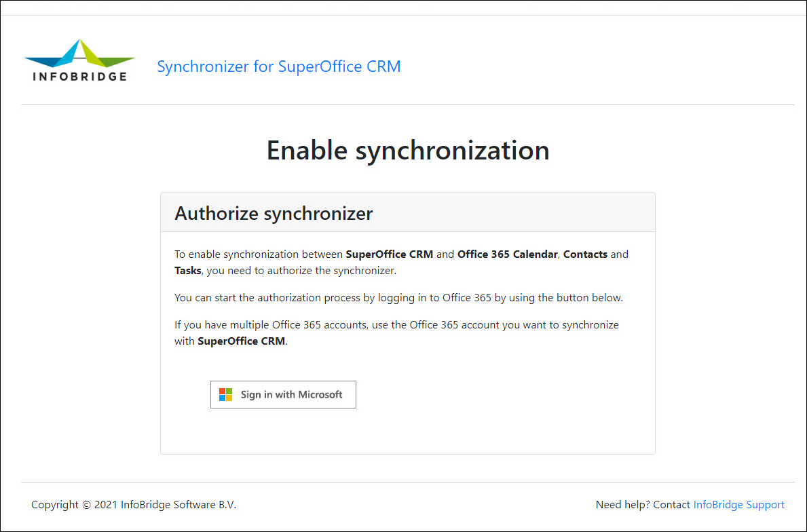Screen dimensions: 807x532
Task: Click the INFOBRIDGE wordmark under the logo
Action: tap(79, 76)
